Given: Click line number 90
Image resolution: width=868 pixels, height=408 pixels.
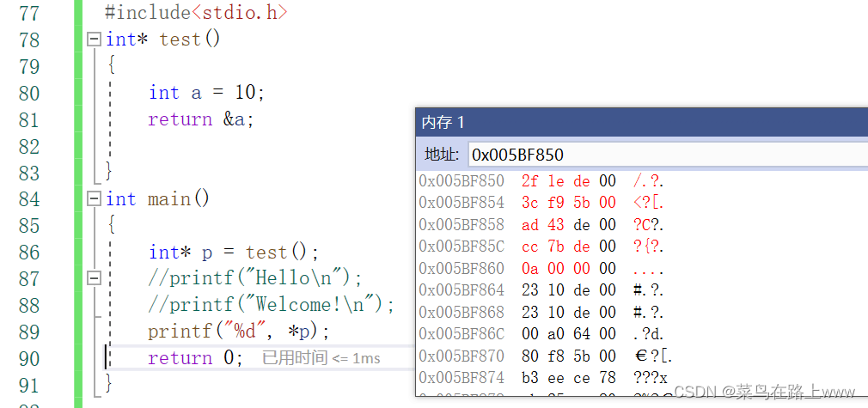Looking at the screenshot, I should pos(28,359).
